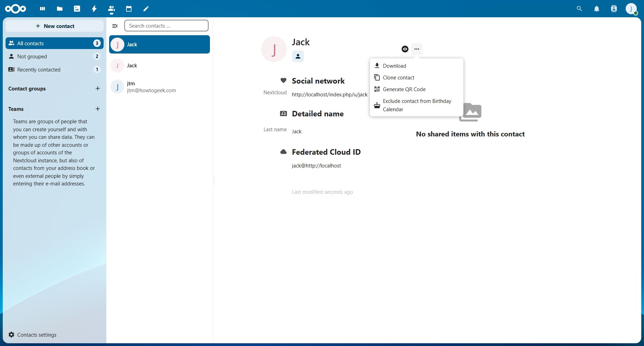The height and width of the screenshot is (346, 644).
Task: Open the Photos app icon
Action: (77, 9)
